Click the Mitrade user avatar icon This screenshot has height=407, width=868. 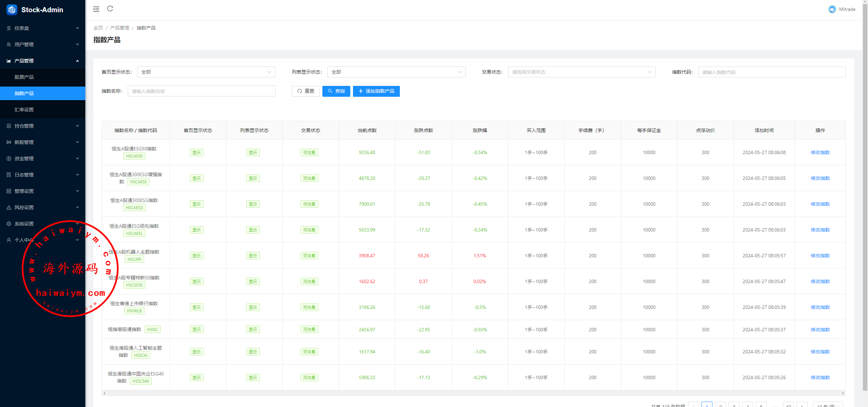[x=832, y=9]
